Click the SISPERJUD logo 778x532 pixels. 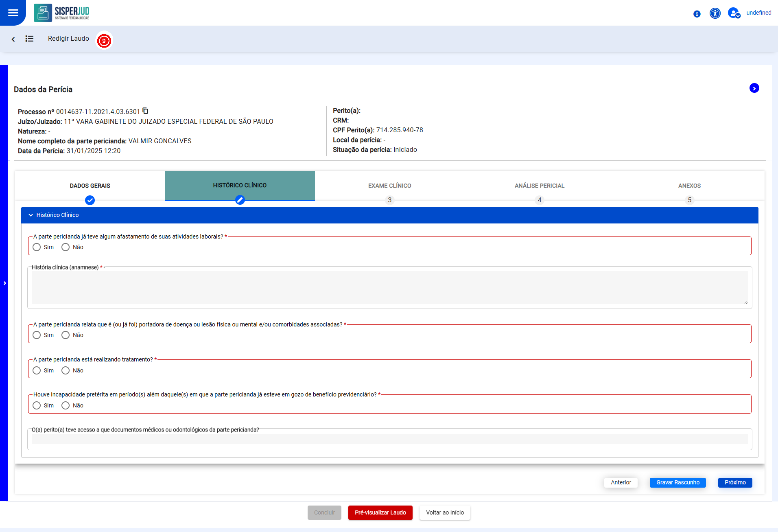click(x=62, y=13)
